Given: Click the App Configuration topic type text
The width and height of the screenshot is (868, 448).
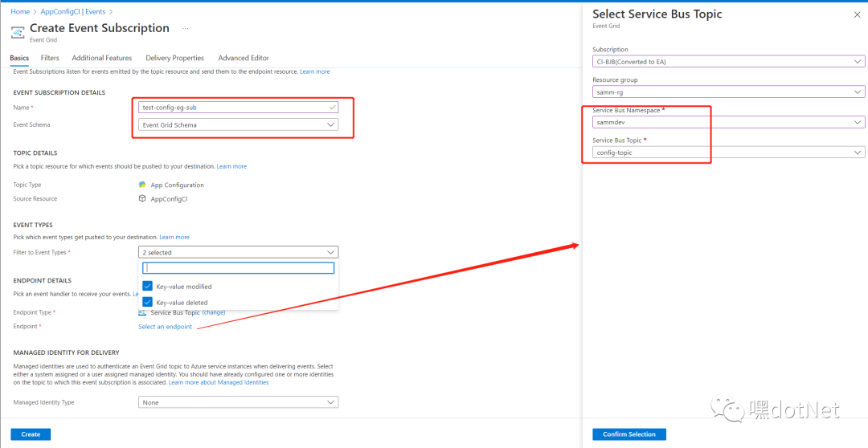Looking at the screenshot, I should [x=177, y=185].
